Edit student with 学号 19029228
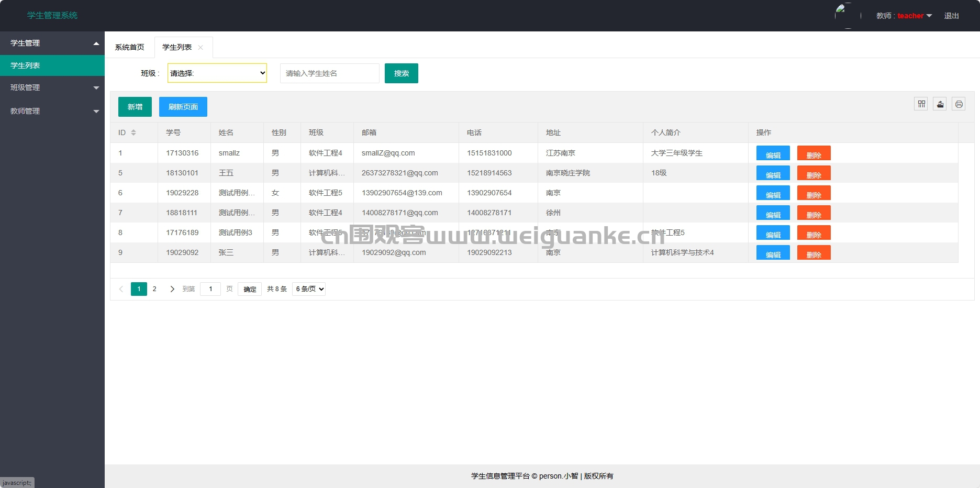 (773, 193)
